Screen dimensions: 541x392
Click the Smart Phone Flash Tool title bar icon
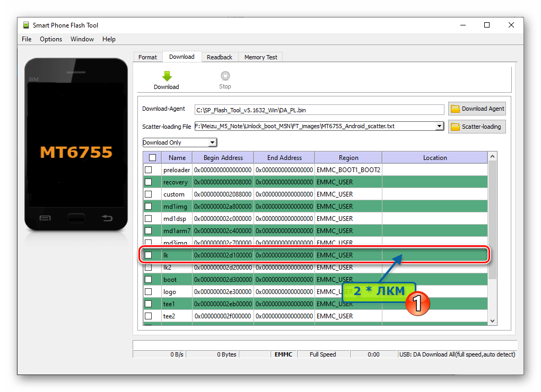[x=25, y=25]
